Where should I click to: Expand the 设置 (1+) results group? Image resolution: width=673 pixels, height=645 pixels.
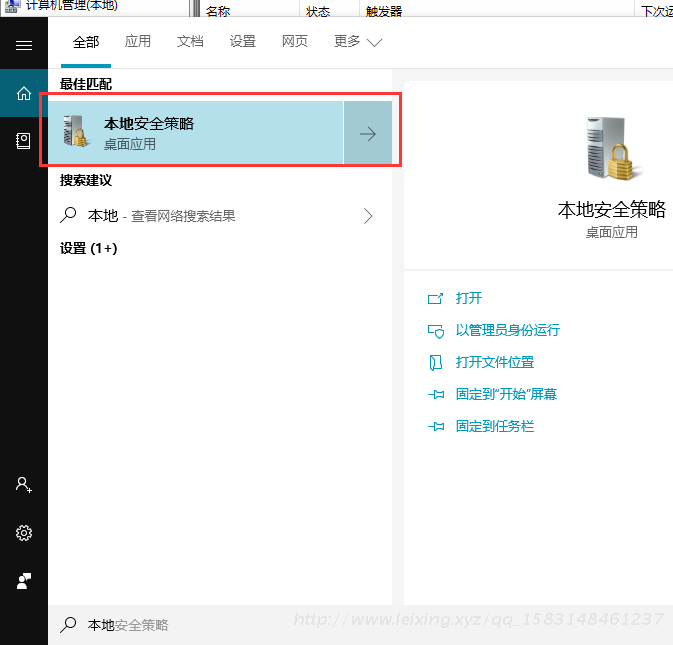[88, 248]
